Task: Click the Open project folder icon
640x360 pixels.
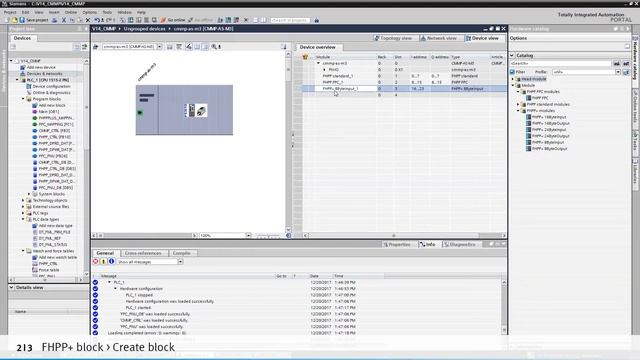Action: 15,20
